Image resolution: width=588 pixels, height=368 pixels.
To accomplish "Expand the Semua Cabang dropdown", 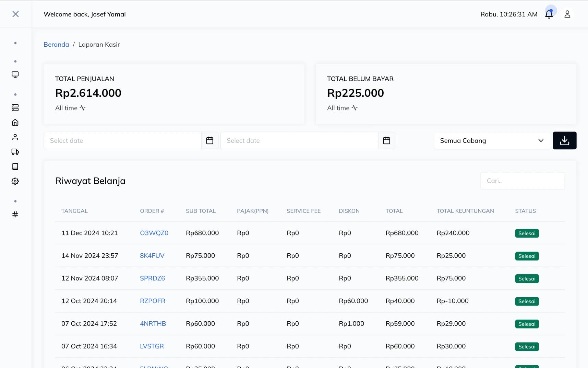I will 492,140.
